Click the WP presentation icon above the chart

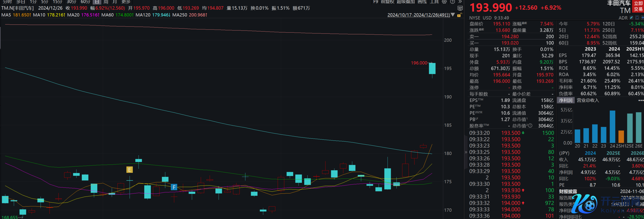(460, 8)
